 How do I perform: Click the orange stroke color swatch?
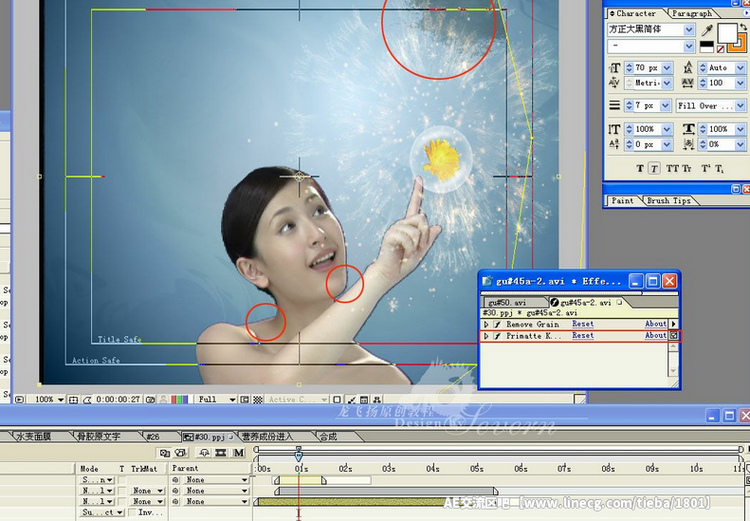pyautogui.click(x=738, y=44)
